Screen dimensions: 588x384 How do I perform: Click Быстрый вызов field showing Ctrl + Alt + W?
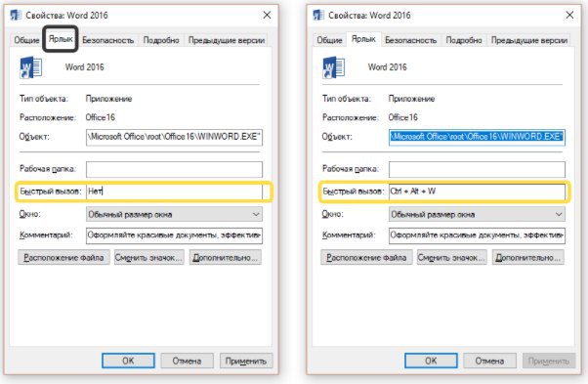[x=477, y=192]
